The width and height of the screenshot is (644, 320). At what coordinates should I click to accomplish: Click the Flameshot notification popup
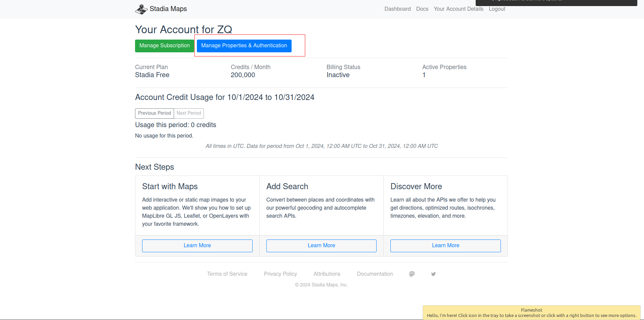pyautogui.click(x=531, y=313)
